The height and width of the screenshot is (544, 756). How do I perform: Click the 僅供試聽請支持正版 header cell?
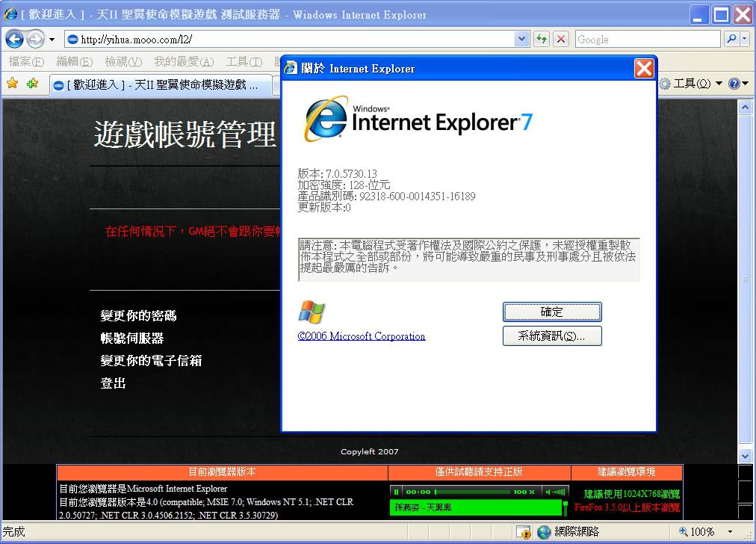[x=480, y=472]
